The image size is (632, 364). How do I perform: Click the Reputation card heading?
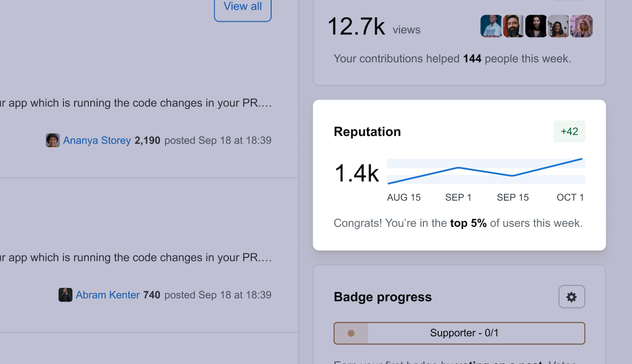pos(368,132)
